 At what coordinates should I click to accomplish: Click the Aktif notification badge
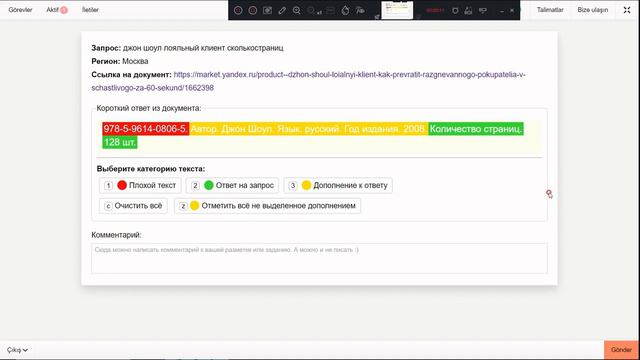64,10
